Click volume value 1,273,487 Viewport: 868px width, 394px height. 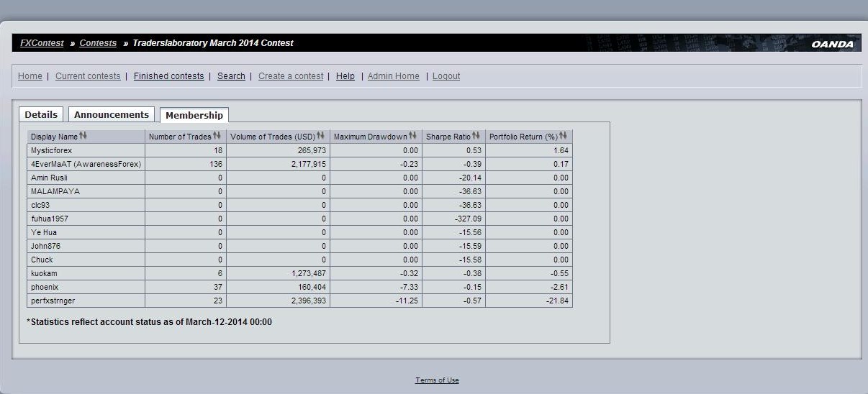(x=308, y=273)
